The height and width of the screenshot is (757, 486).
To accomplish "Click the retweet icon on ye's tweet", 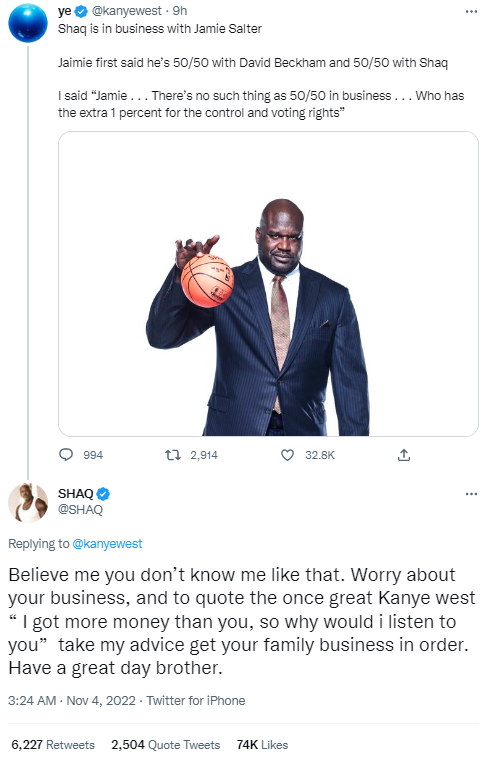I will click(x=173, y=455).
